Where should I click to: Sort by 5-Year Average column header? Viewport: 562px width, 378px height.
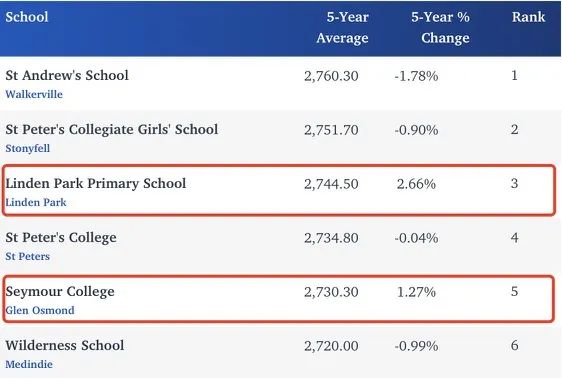(x=342, y=27)
